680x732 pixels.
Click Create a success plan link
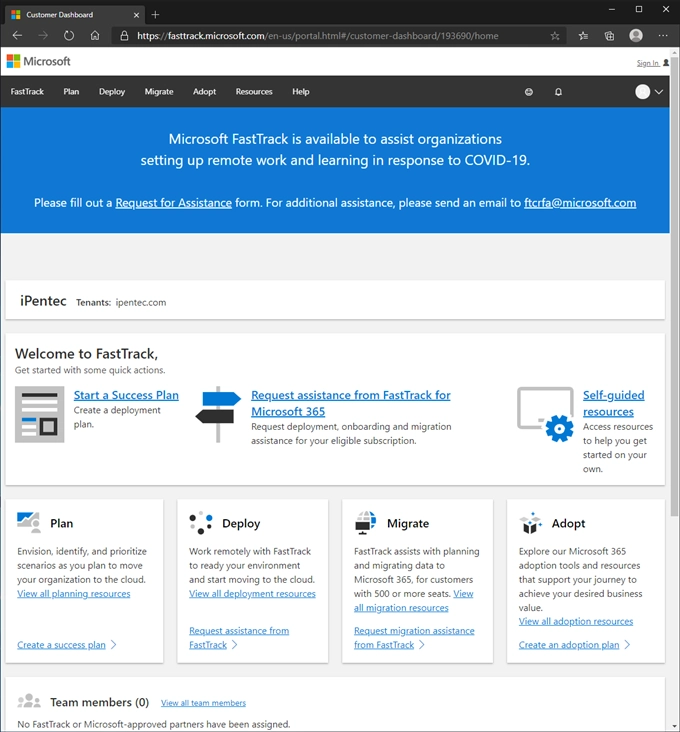tap(61, 645)
